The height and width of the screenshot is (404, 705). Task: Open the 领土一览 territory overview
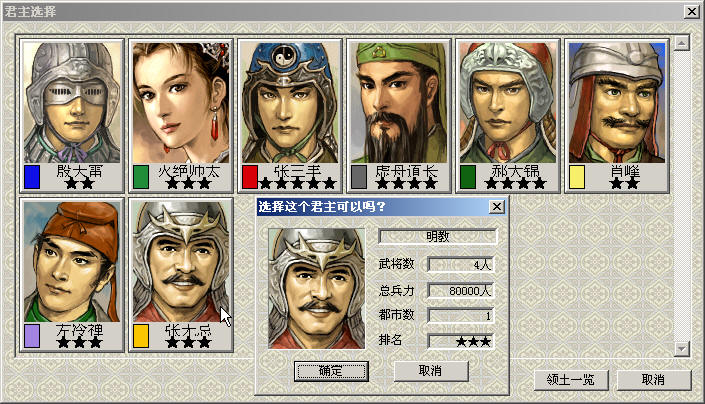[571, 380]
